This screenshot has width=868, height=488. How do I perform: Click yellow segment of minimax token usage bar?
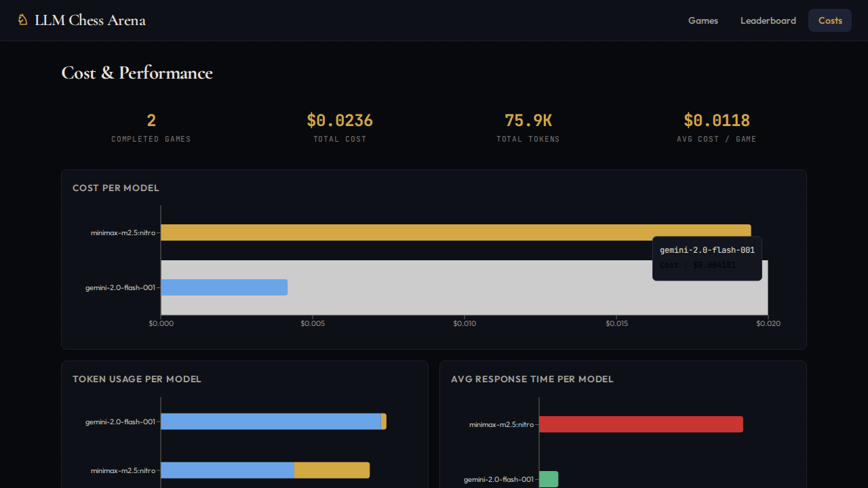(x=332, y=470)
